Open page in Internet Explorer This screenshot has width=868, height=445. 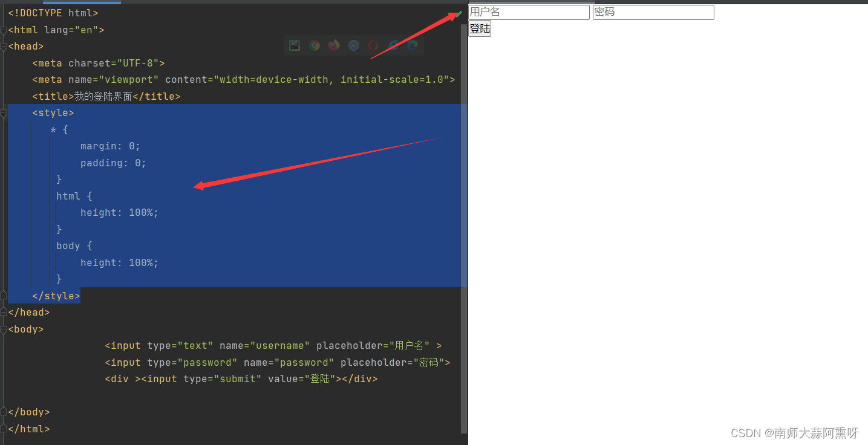pos(393,45)
